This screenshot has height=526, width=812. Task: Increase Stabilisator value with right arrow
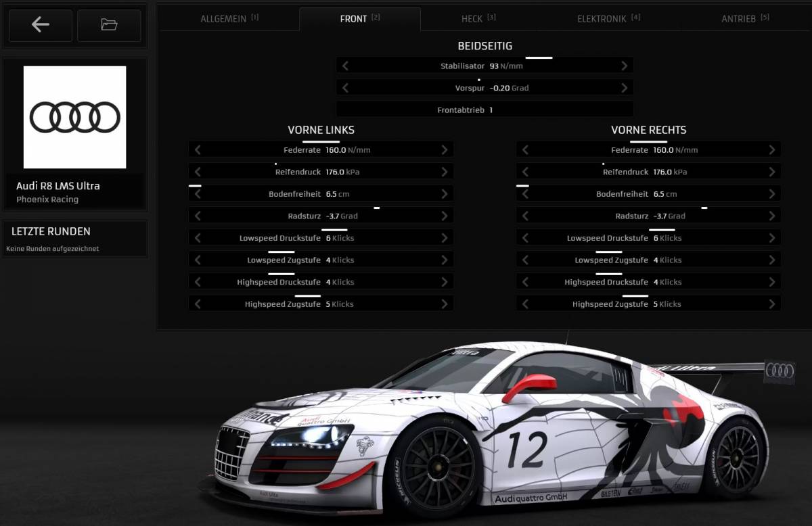pos(624,66)
